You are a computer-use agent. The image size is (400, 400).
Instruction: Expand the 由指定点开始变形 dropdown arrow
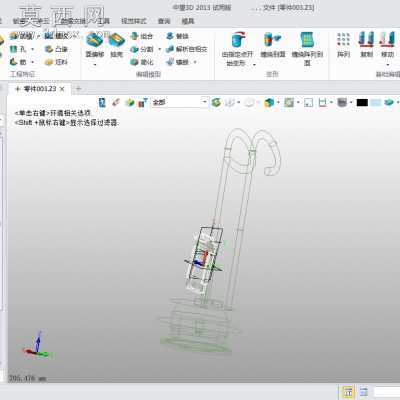tap(254, 65)
